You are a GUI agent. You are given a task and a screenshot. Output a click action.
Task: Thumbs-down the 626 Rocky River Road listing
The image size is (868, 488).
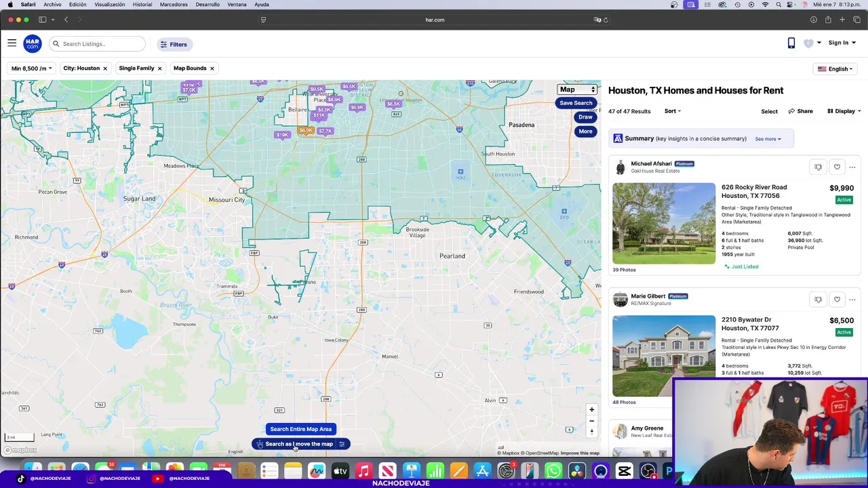click(818, 167)
